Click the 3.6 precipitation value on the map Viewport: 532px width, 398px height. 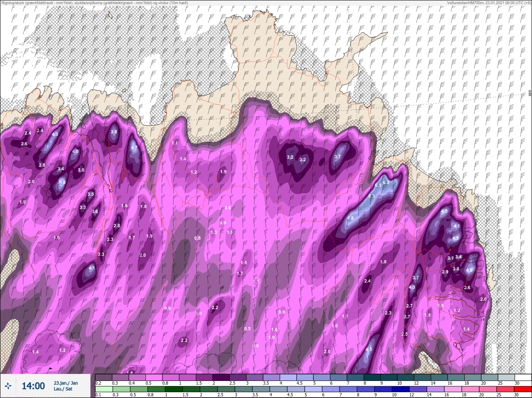95,211
